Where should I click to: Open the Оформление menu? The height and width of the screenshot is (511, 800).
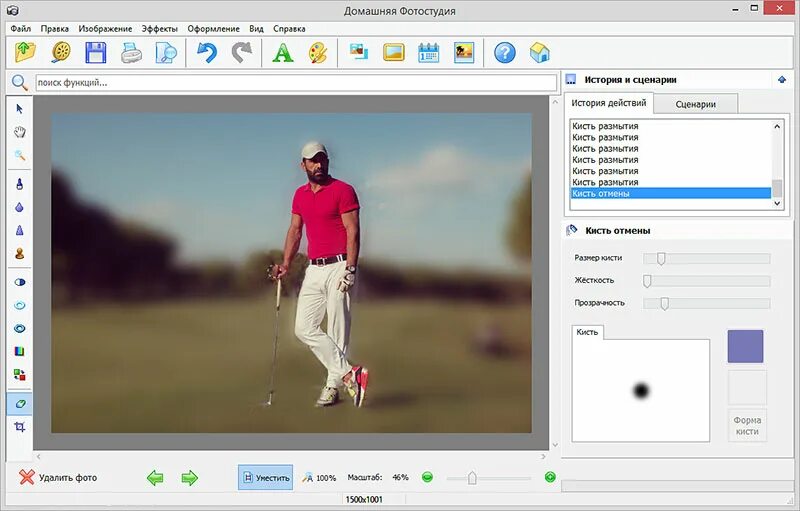(213, 29)
